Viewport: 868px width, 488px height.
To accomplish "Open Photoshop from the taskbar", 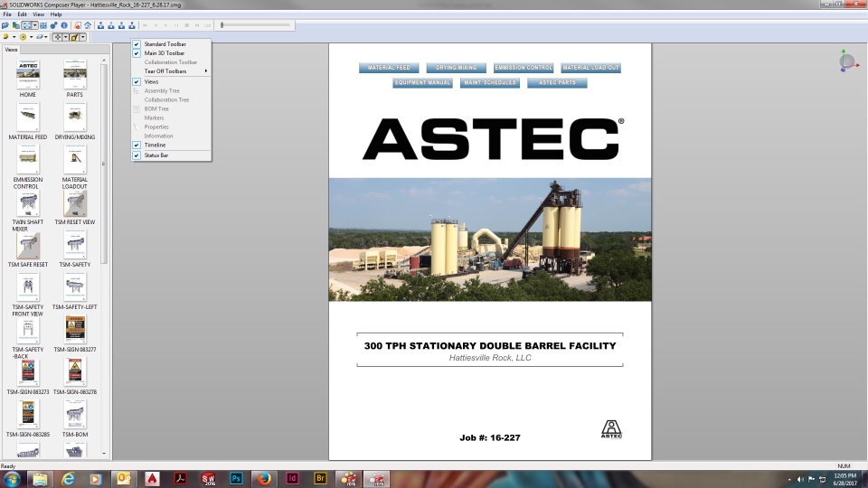I will [x=236, y=479].
